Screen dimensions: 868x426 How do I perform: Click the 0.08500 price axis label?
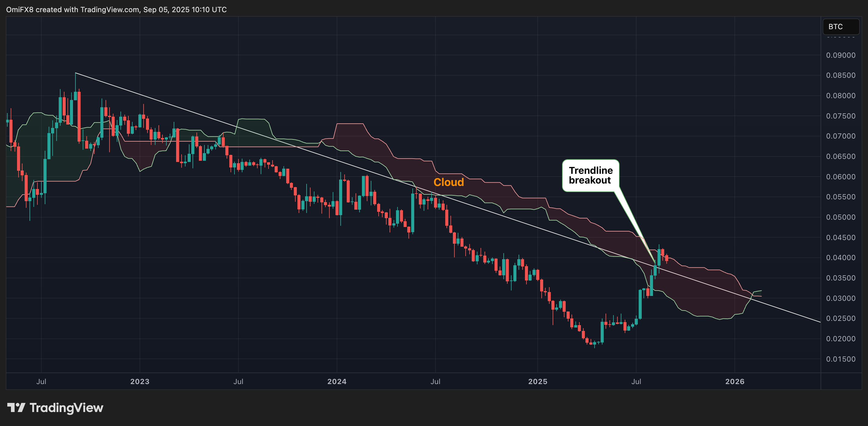coord(841,75)
